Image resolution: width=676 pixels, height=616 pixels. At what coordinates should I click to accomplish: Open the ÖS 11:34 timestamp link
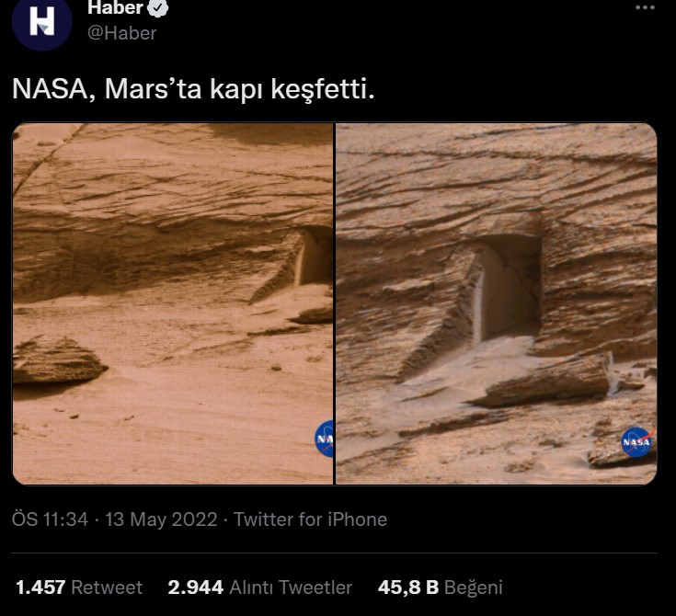coord(50,519)
